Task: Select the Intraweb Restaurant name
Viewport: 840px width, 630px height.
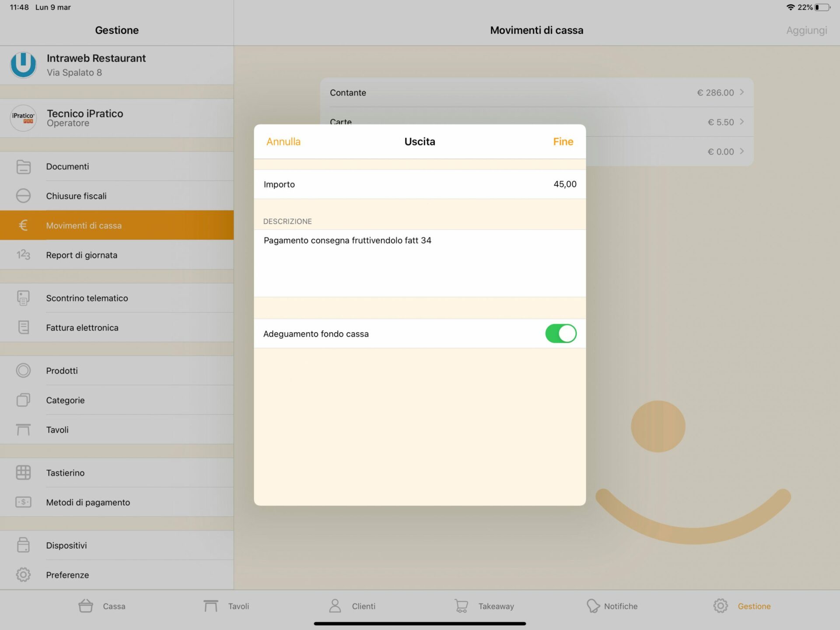Action: tap(96, 58)
